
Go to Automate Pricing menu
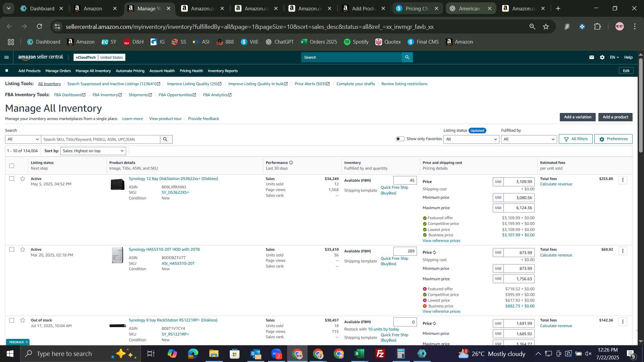tap(130, 71)
